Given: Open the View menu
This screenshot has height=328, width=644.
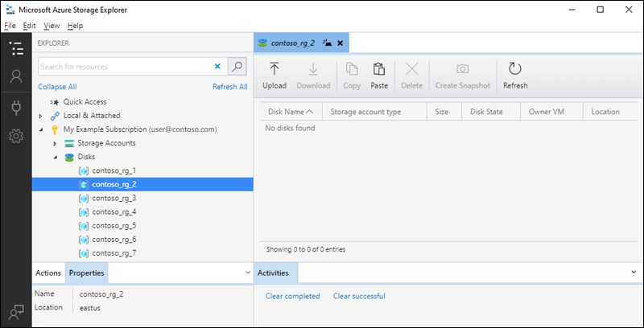Looking at the screenshot, I should point(52,26).
